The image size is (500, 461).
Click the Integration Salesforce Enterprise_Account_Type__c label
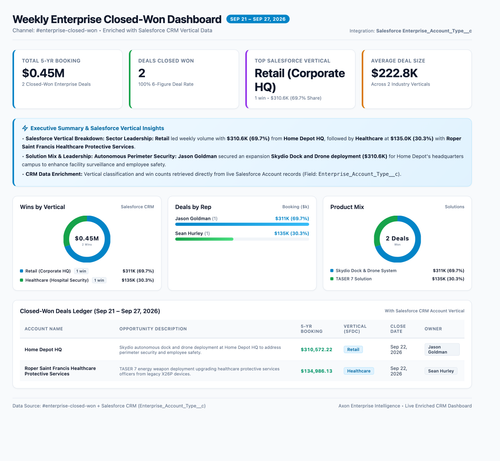(x=410, y=31)
